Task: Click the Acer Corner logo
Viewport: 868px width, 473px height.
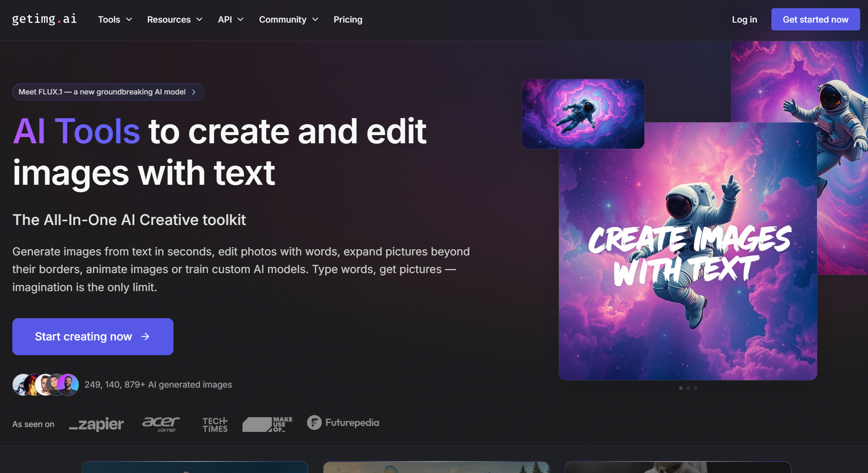Action: click(161, 424)
